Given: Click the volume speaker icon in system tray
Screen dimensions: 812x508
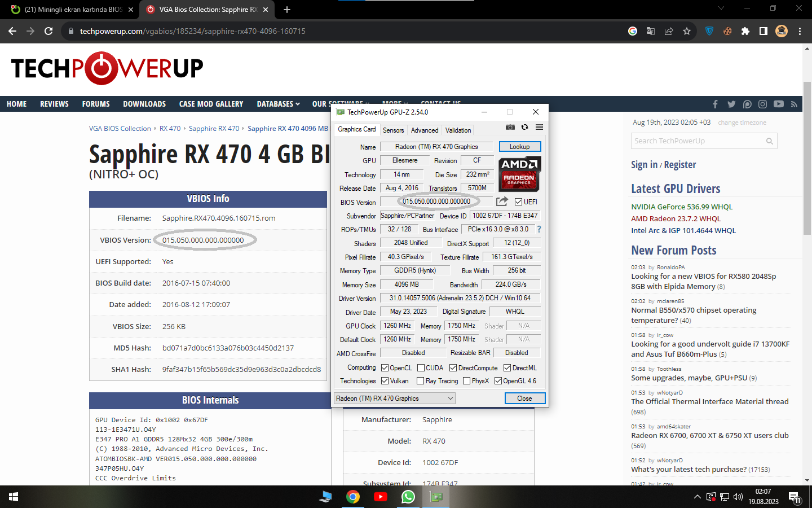Looking at the screenshot, I should click(738, 497).
